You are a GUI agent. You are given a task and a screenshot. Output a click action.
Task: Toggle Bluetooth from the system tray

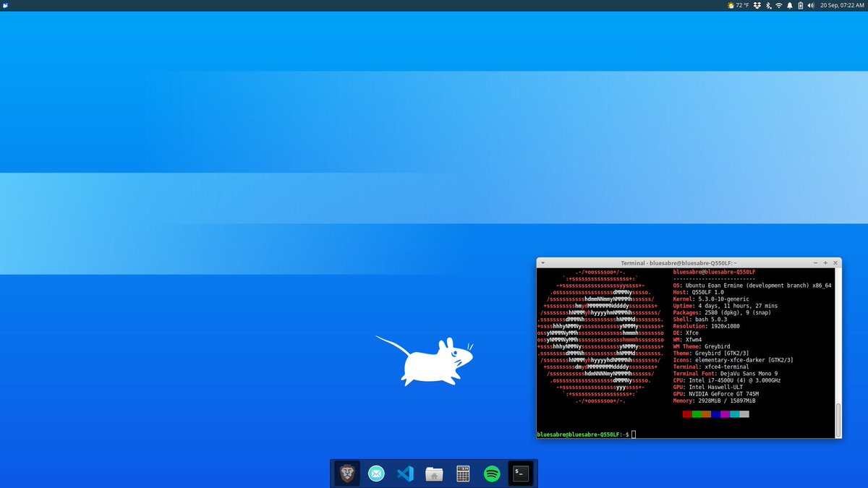pos(767,5)
